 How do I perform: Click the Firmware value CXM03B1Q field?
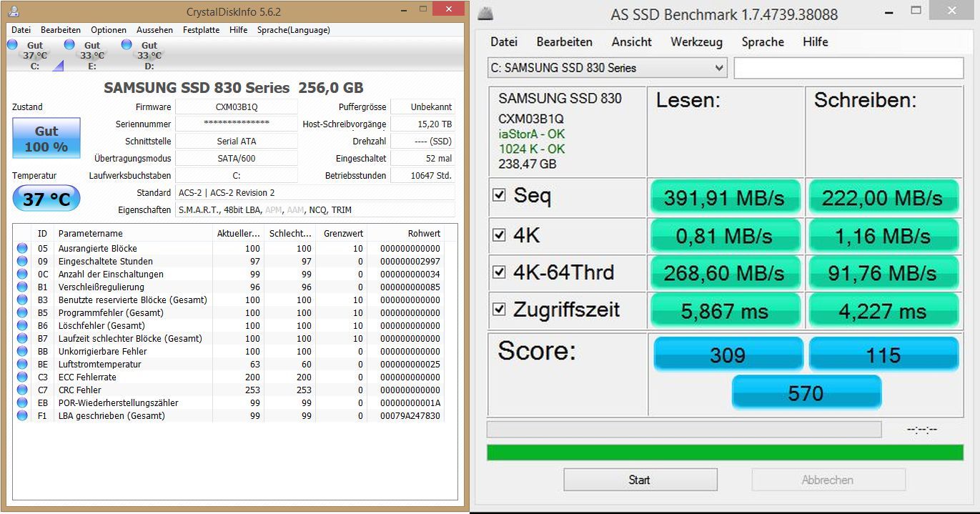tap(236, 107)
